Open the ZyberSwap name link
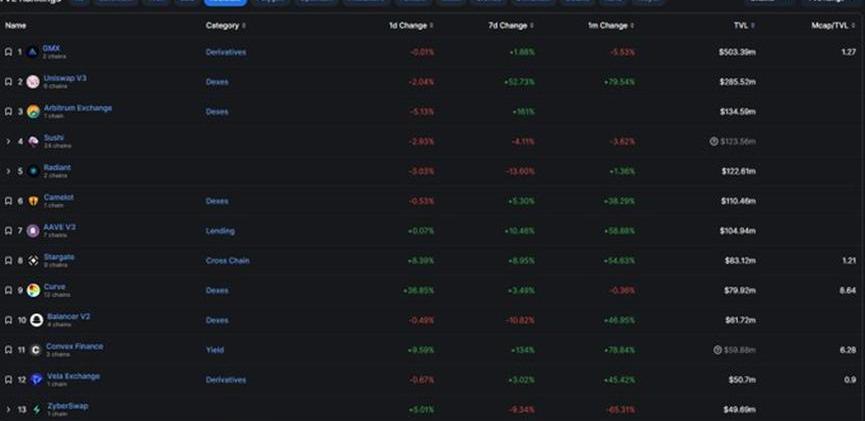The width and height of the screenshot is (865, 421). point(67,406)
